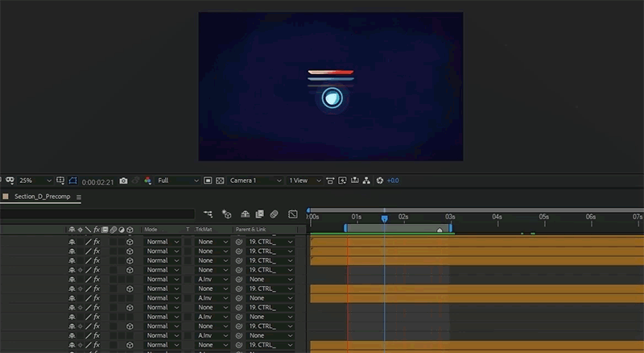Click the Motion Blur column header icon
The image size is (644, 353).
(114, 230)
